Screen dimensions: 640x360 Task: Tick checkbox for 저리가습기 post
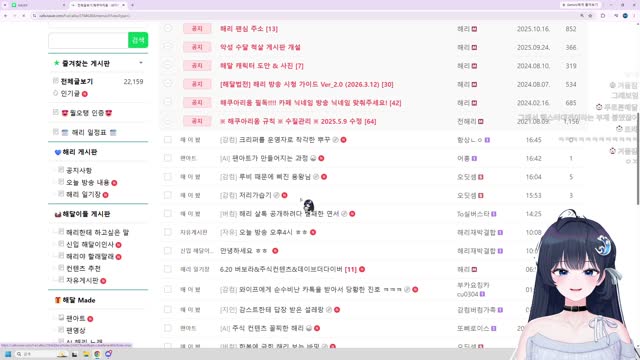click(x=168, y=195)
